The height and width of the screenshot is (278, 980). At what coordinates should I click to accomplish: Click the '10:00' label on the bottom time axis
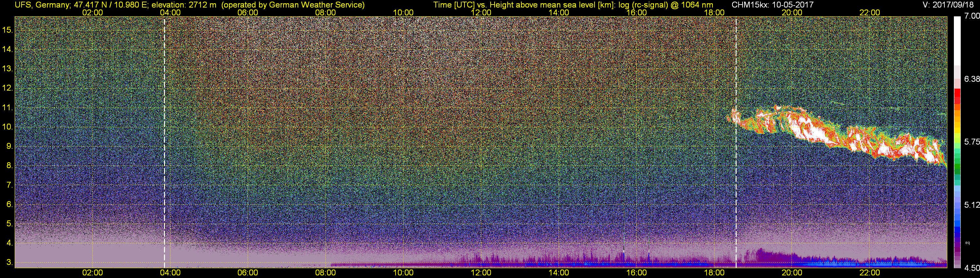click(403, 273)
